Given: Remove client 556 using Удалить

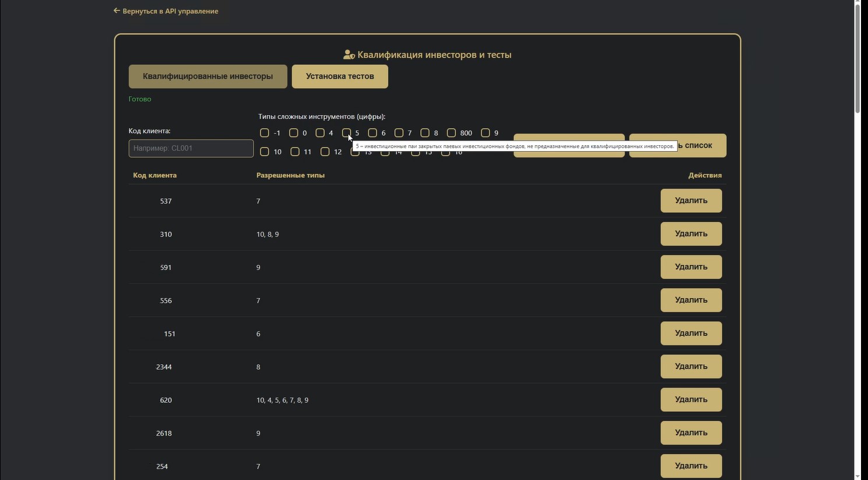Looking at the screenshot, I should [691, 300].
